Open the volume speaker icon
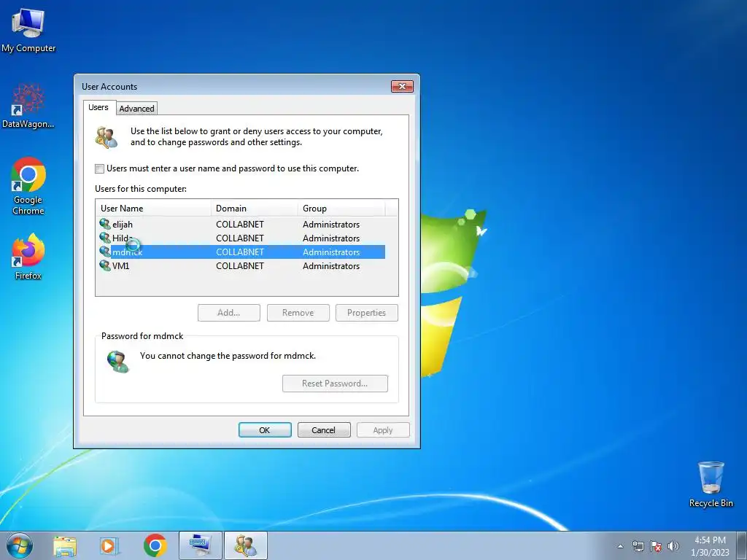 point(673,546)
